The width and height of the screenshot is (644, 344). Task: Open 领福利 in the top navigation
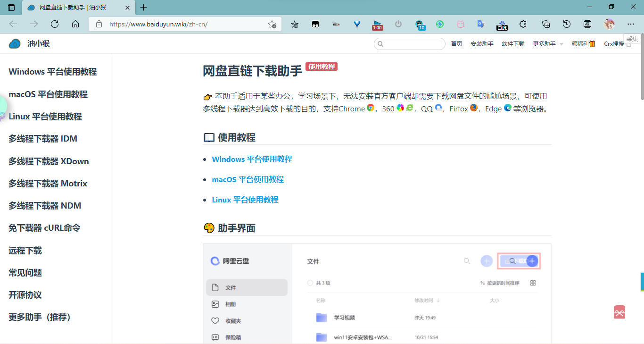point(584,44)
